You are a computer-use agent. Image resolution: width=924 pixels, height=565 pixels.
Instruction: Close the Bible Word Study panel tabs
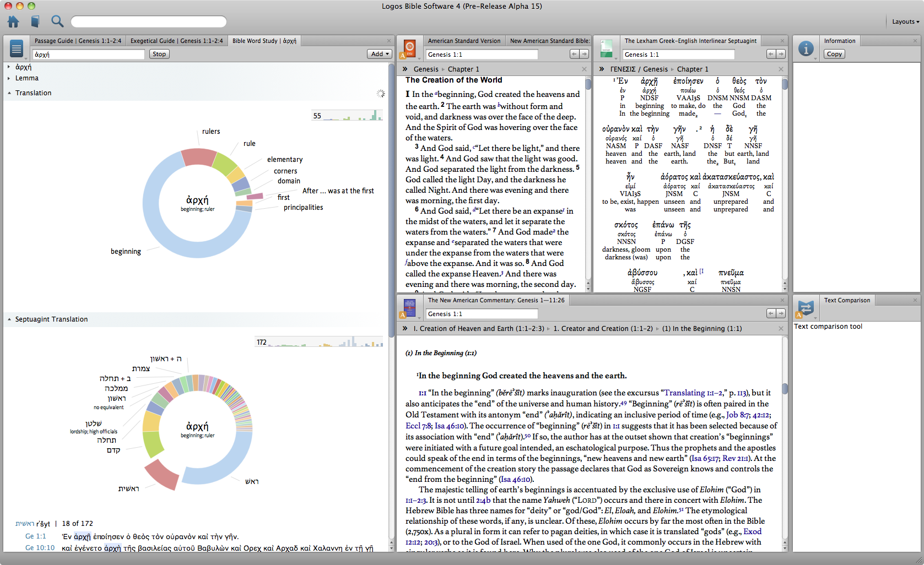(388, 41)
